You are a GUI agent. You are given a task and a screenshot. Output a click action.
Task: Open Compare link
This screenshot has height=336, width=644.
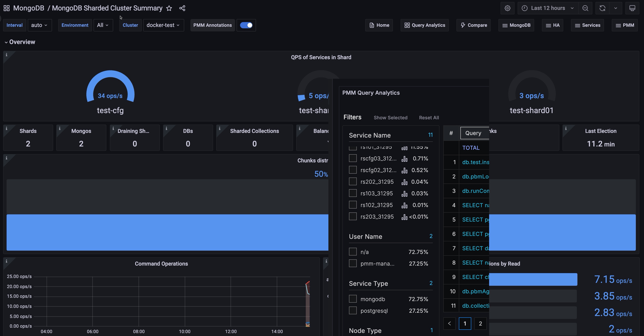pyautogui.click(x=474, y=25)
